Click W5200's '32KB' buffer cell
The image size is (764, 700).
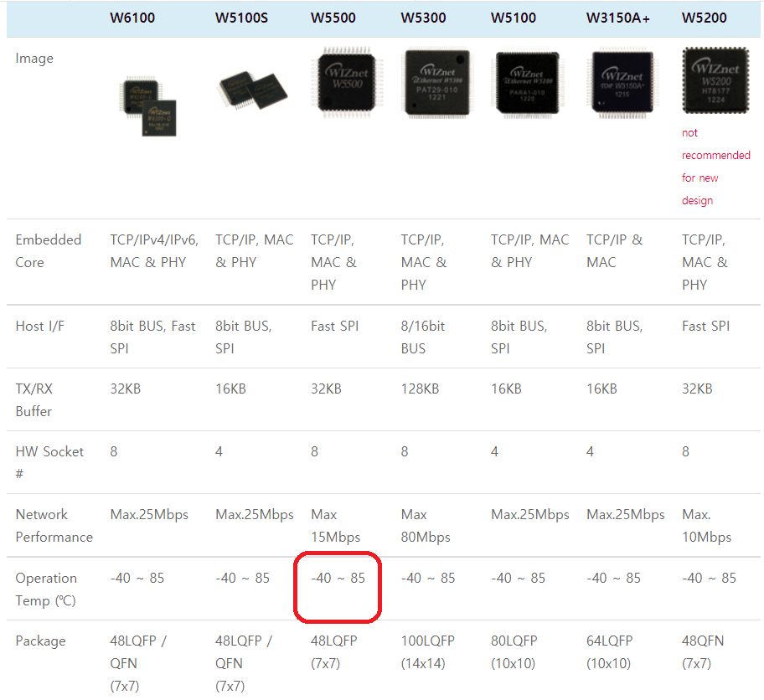coord(697,389)
